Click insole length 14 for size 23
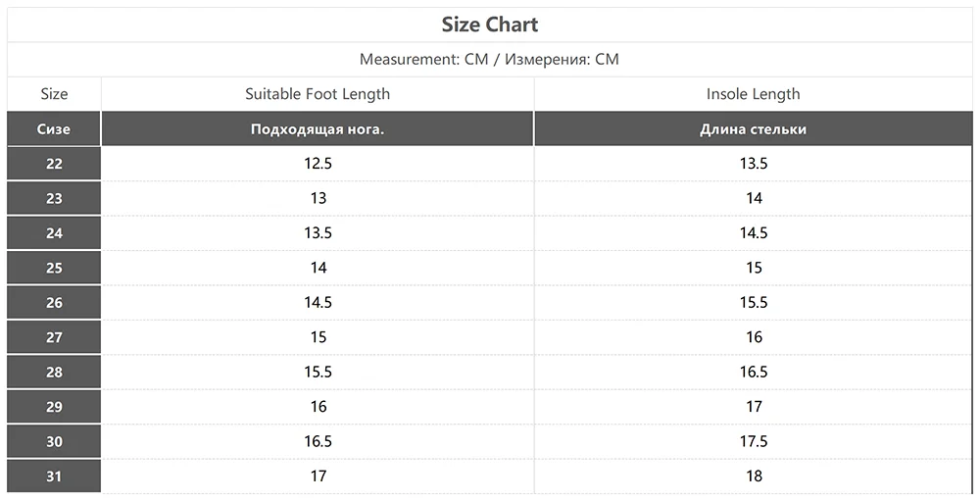This screenshot has height=501, width=980. [753, 198]
